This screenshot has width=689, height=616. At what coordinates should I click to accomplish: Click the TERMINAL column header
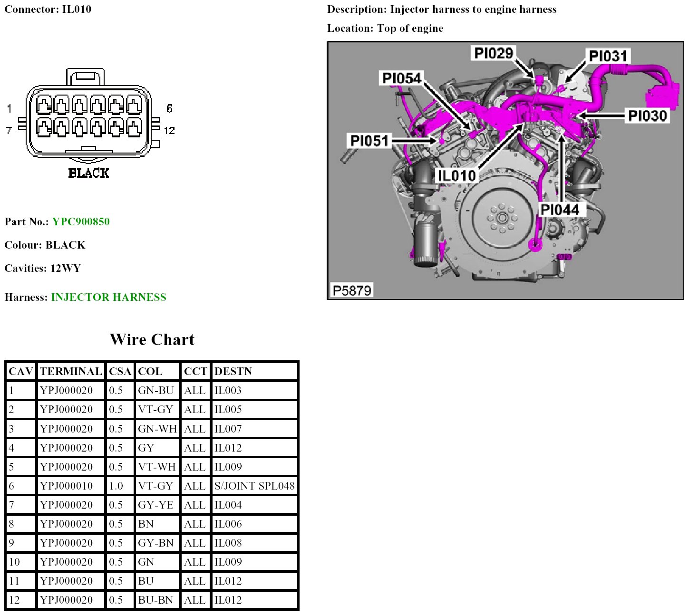[x=71, y=371]
